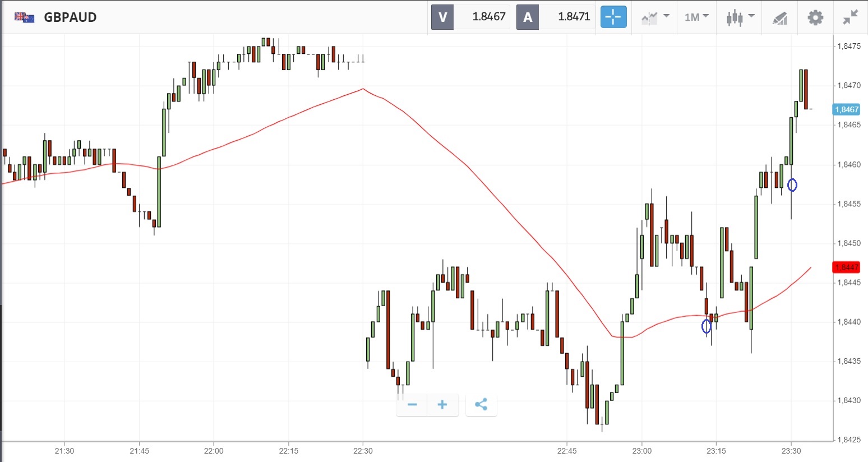The height and width of the screenshot is (462, 868).
Task: Toggle the crosshair cursor button
Action: [613, 17]
